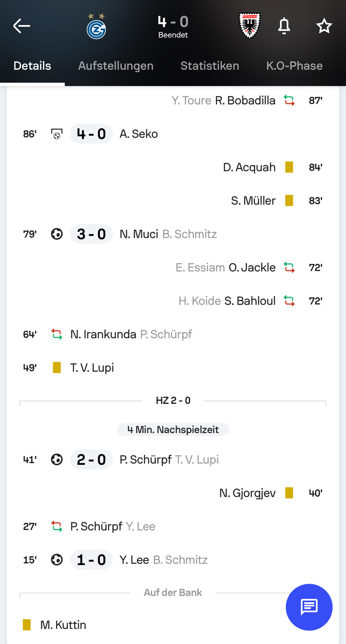Image resolution: width=346 pixels, height=644 pixels.
Task: Go back using the left arrow
Action: (22, 26)
